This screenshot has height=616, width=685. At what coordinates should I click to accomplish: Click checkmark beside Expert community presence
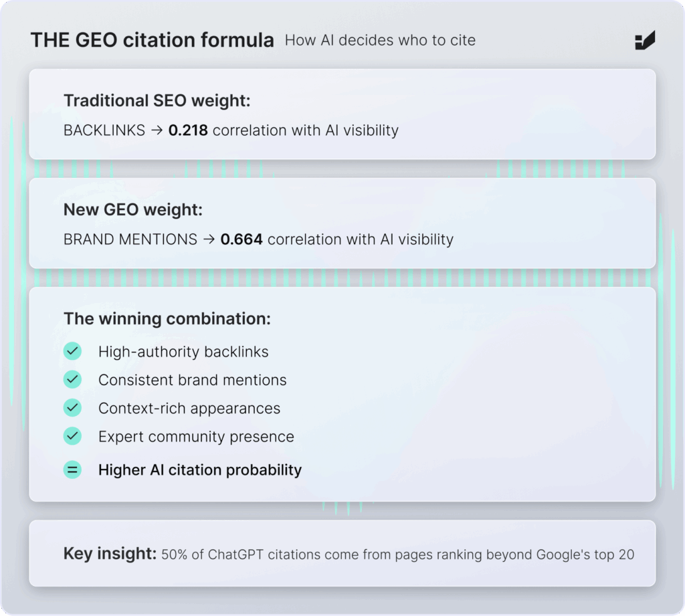tap(72, 436)
